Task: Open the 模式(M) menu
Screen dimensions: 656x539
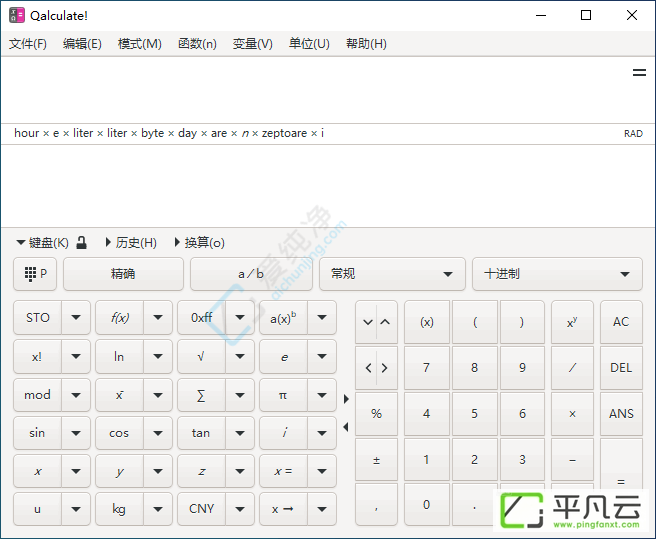Action: coord(139,44)
